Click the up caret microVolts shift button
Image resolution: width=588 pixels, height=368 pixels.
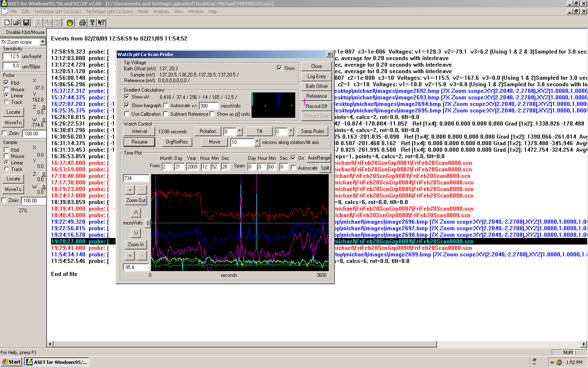[136, 213]
